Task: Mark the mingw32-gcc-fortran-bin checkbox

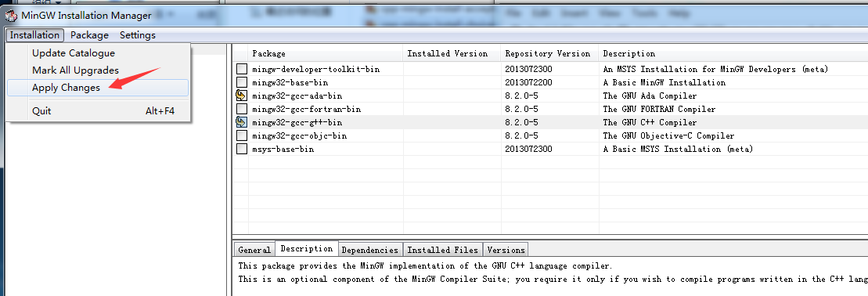Action: click(x=241, y=109)
